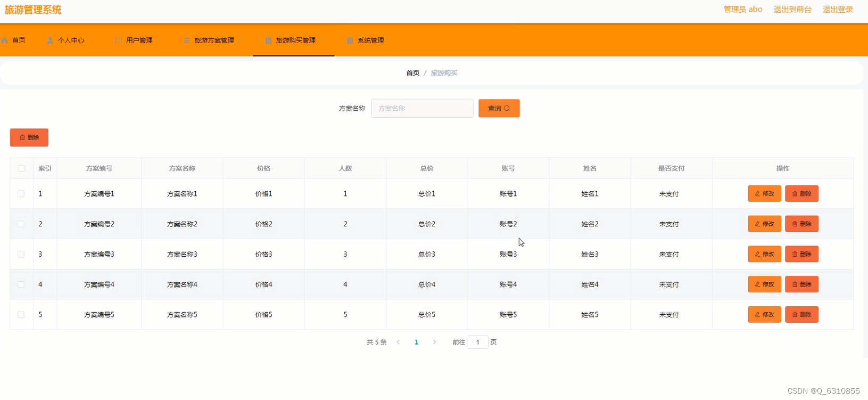868x400 pixels.
Task: Click the person icon beside 个人中心
Action: click(x=50, y=40)
